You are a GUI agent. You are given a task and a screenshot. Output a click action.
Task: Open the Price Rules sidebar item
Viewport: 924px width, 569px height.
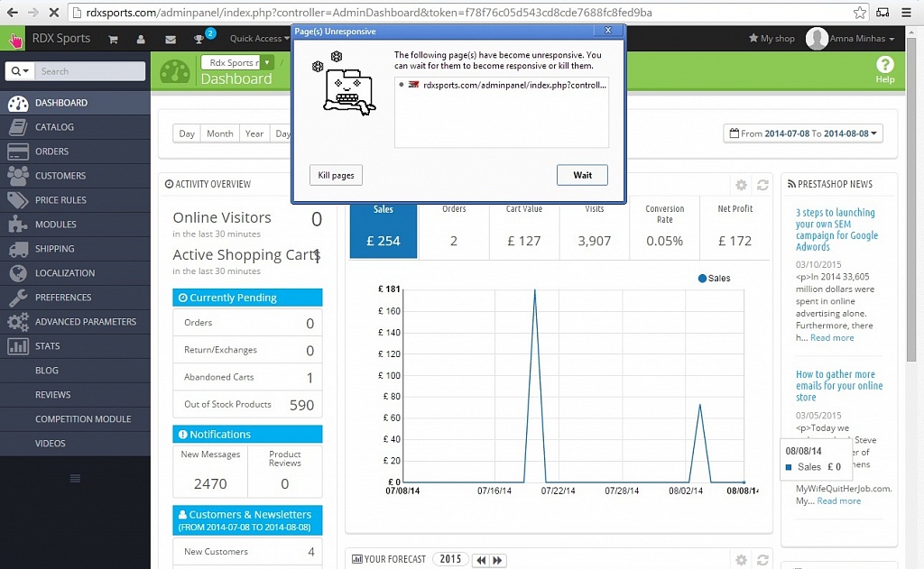pos(76,199)
